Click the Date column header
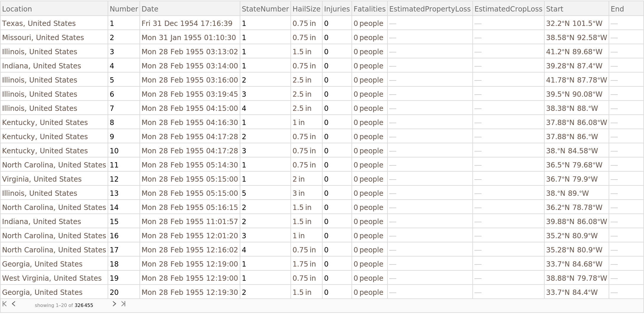This screenshot has height=322, width=644. pyautogui.click(x=150, y=9)
